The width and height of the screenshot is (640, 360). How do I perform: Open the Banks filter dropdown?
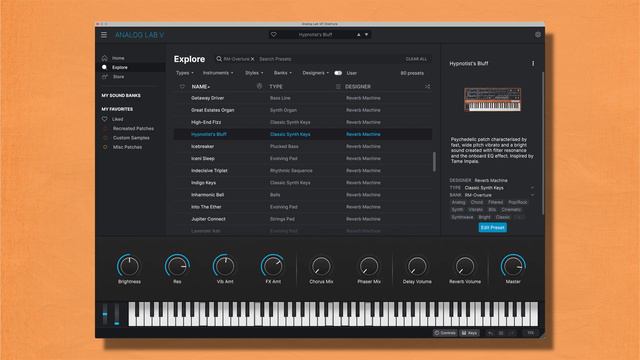[282, 73]
